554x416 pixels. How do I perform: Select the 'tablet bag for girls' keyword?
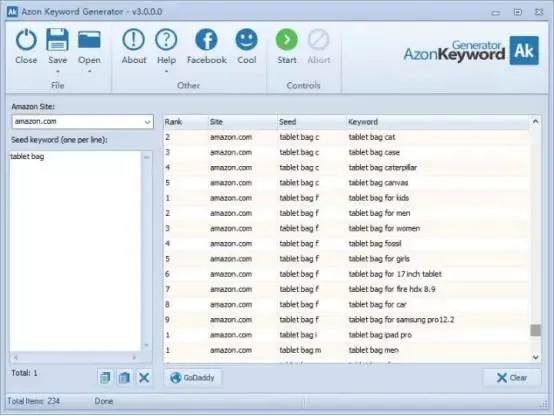tap(379, 259)
